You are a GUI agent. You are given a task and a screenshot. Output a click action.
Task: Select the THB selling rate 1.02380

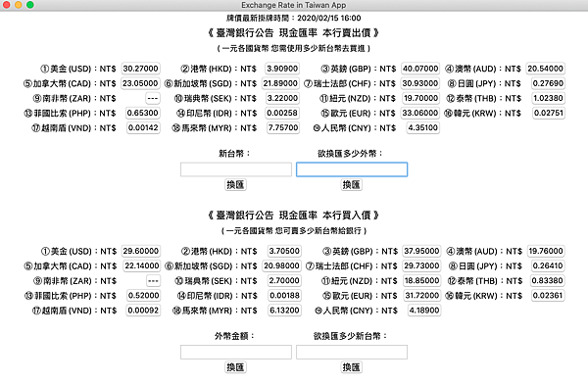pyautogui.click(x=548, y=98)
